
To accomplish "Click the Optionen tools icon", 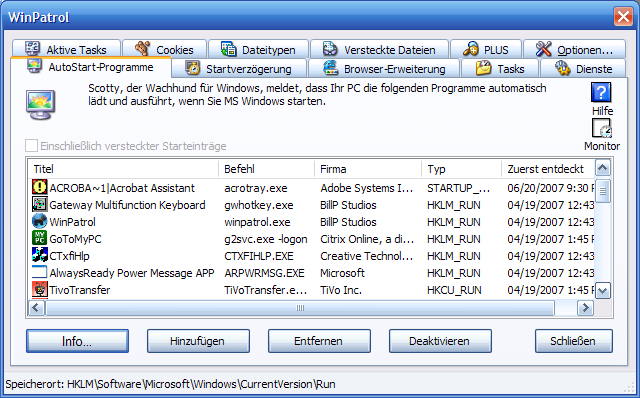I will 543,49.
